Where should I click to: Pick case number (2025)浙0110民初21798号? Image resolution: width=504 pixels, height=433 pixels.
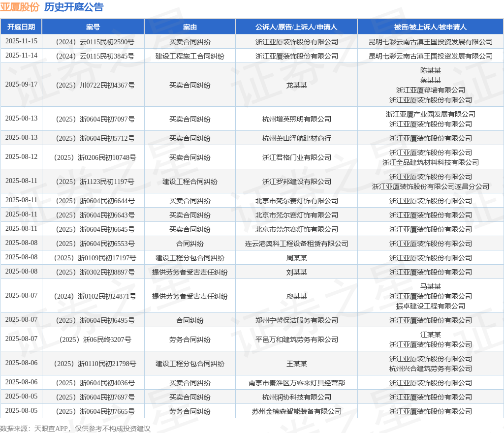pyautogui.click(x=93, y=364)
